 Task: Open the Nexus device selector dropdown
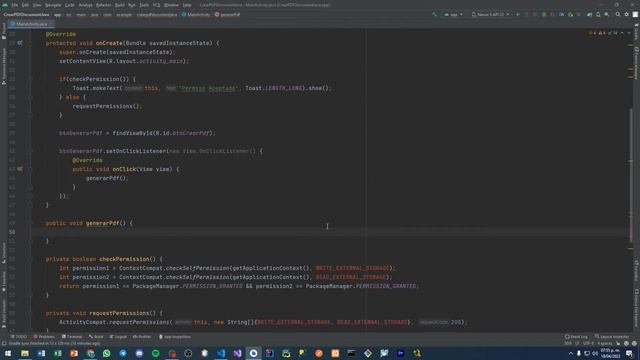point(490,14)
